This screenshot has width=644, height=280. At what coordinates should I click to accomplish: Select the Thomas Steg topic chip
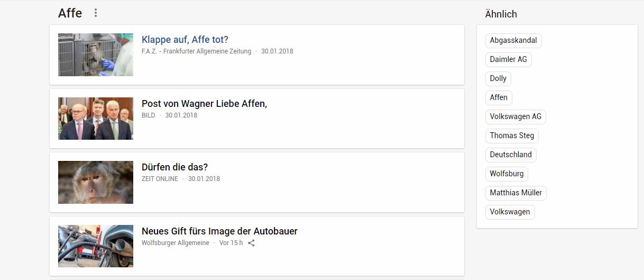pyautogui.click(x=512, y=136)
